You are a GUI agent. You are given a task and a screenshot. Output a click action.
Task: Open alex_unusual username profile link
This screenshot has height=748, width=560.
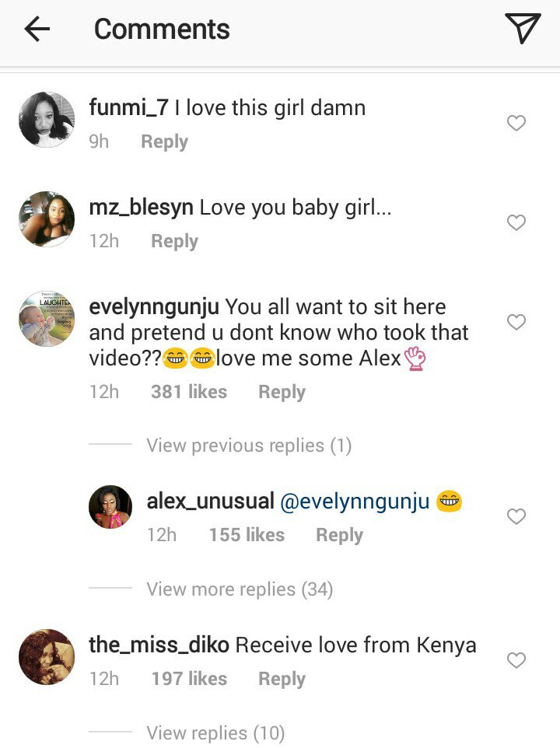click(x=210, y=502)
